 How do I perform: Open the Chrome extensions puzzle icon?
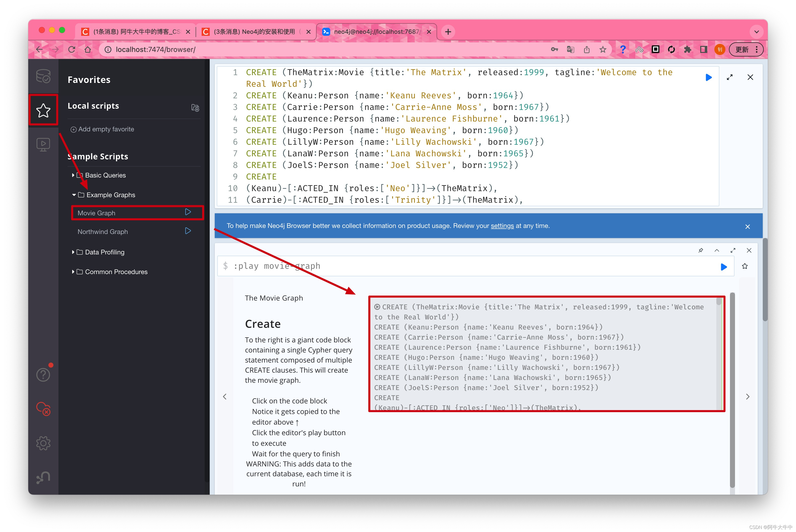(x=687, y=49)
